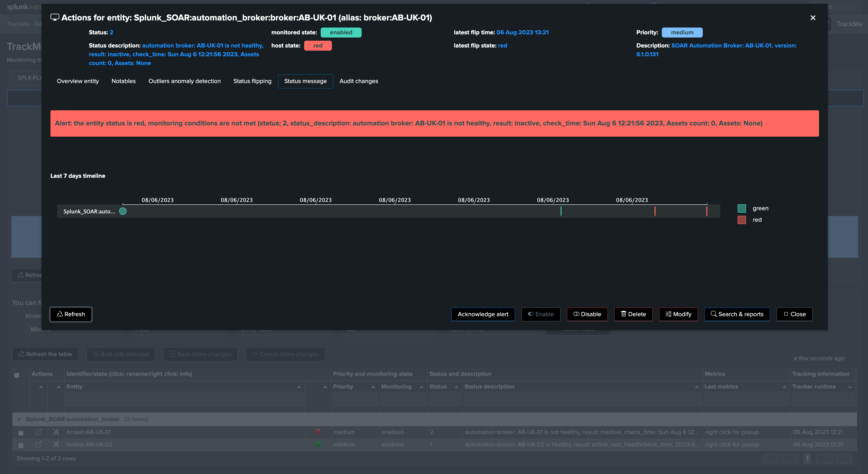
Task: Select the Status message tab
Action: [305, 81]
